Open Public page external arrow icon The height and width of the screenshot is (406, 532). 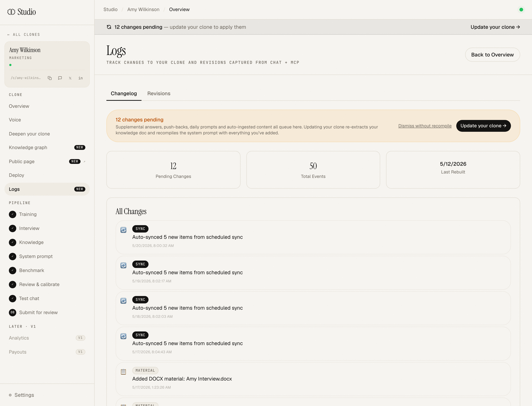(x=84, y=161)
